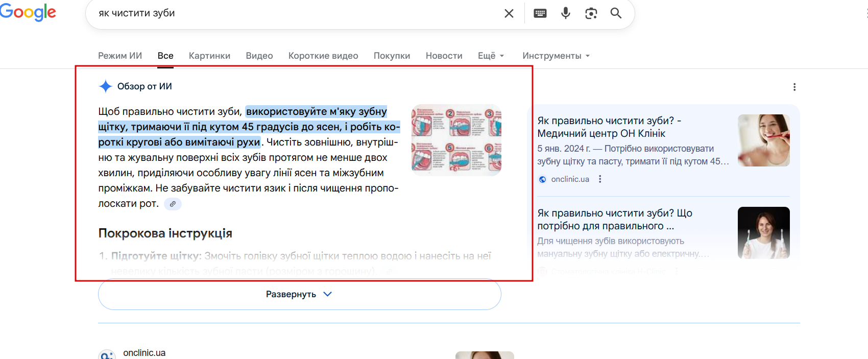Open onclinic.ua search result at bottom
This screenshot has height=359, width=868.
144,353
